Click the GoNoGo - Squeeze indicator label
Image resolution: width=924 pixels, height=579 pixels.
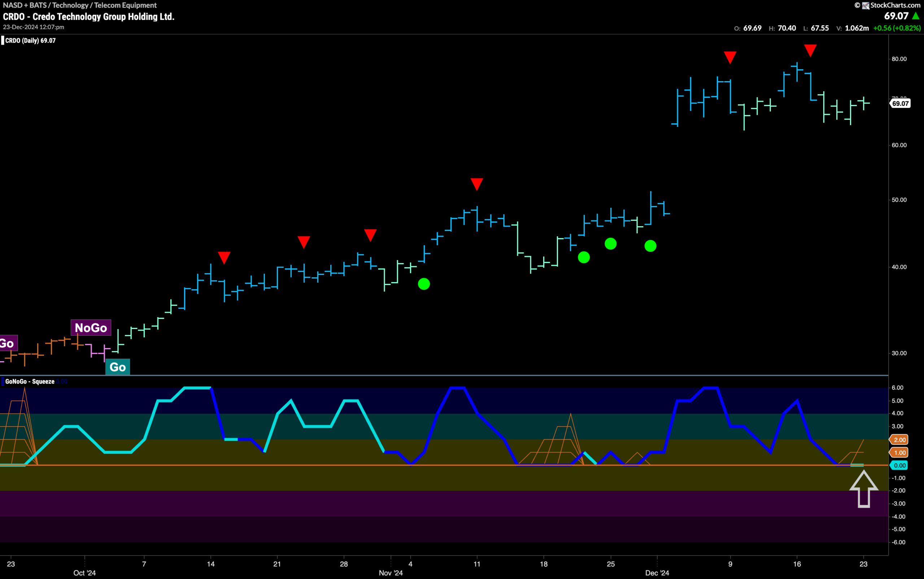[30, 381]
